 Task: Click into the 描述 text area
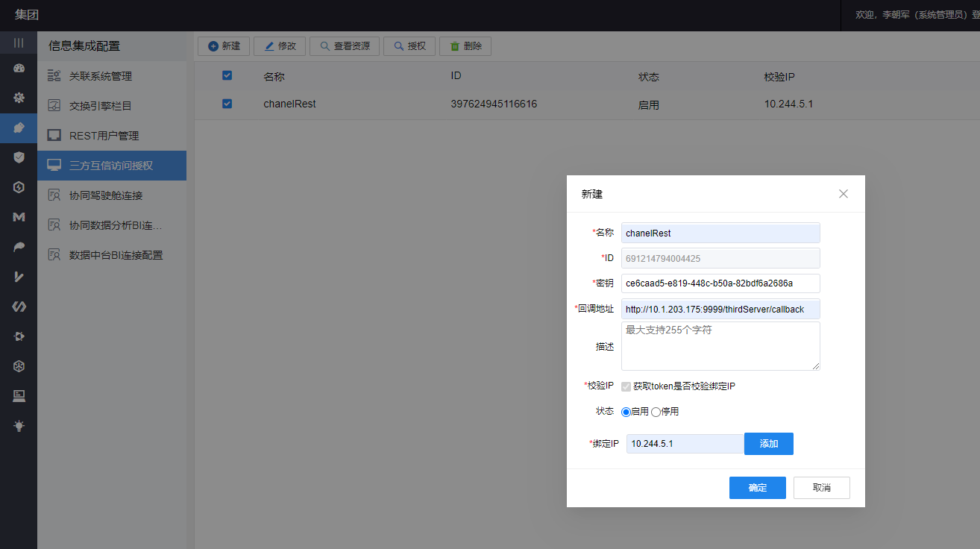coord(720,346)
